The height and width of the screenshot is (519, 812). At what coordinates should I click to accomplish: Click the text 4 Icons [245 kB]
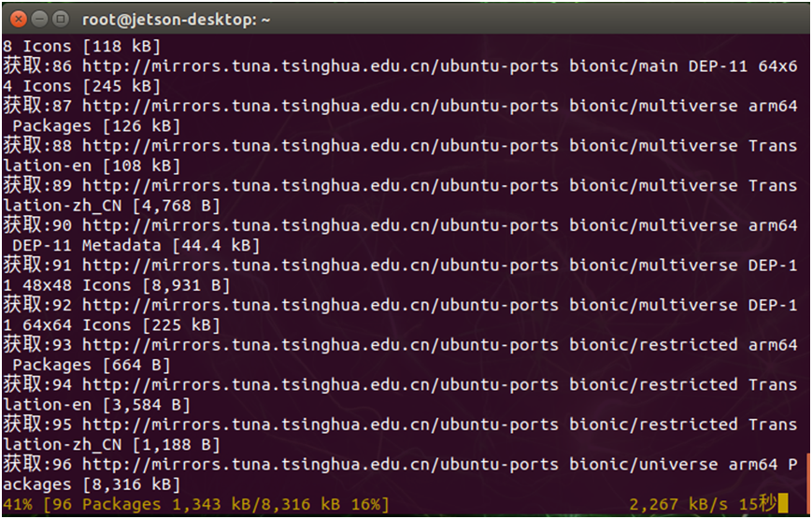pos(82,86)
